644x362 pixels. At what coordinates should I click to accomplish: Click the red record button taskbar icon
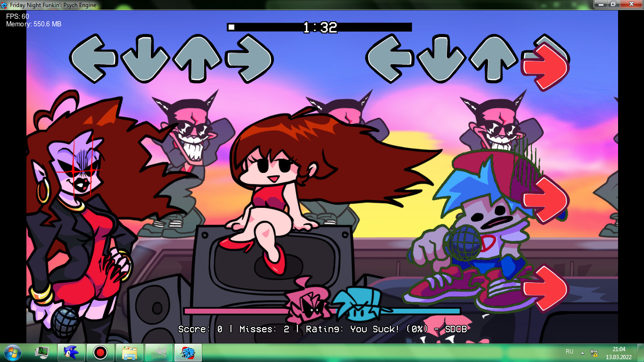click(x=100, y=352)
